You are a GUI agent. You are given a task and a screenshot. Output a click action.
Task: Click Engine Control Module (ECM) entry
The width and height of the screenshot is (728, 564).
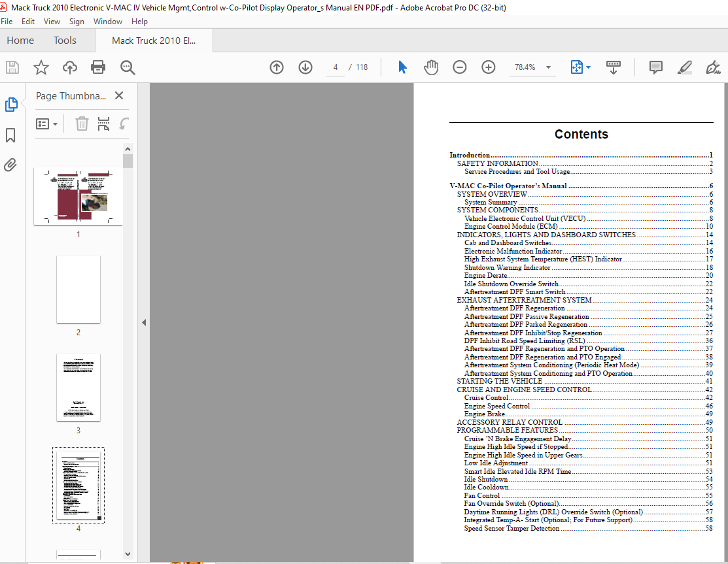coord(588,226)
